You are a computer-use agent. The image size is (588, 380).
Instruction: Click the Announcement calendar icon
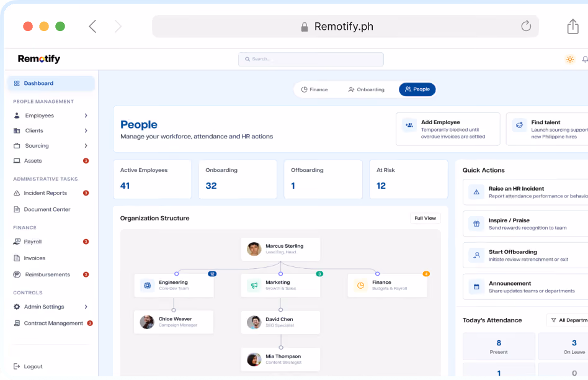tap(476, 287)
